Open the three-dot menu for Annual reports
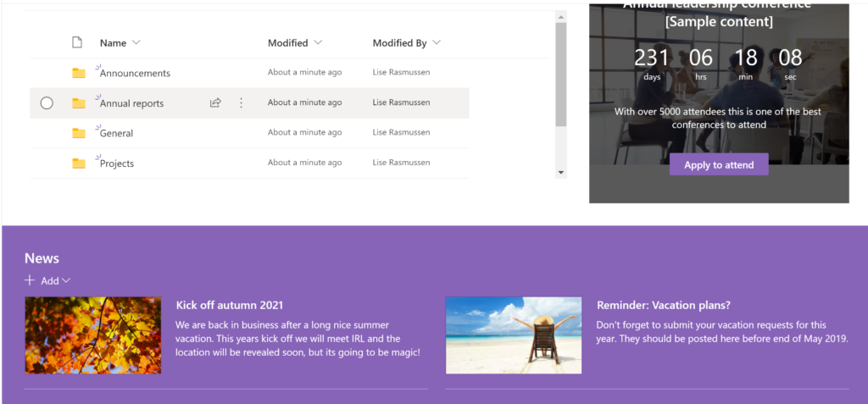The image size is (868, 404). point(241,103)
